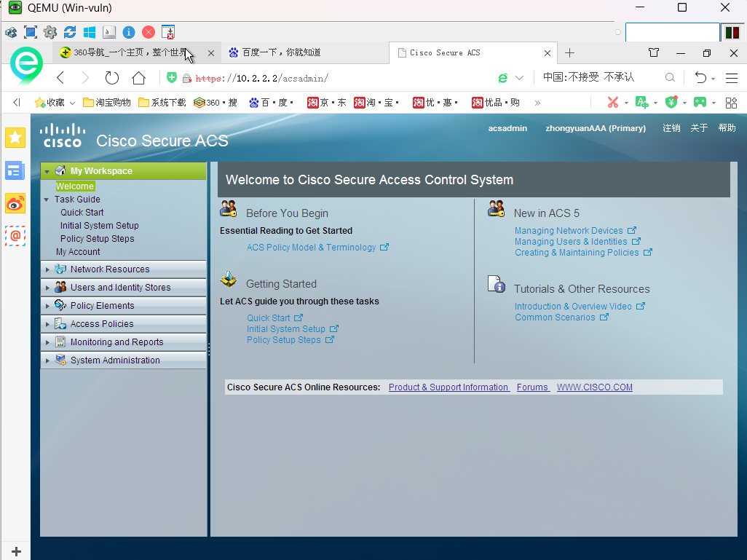Open the mail @ sidebar icon
Screen dimensions: 747x560
pyautogui.click(x=15, y=236)
